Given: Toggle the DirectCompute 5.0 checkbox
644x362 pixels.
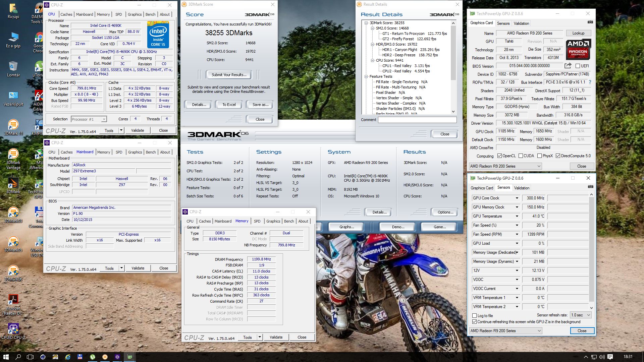Looking at the screenshot, I should pyautogui.click(x=558, y=156).
